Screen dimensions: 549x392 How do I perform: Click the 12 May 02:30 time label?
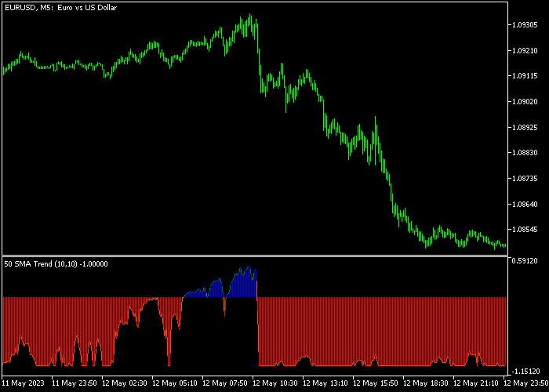125,383
